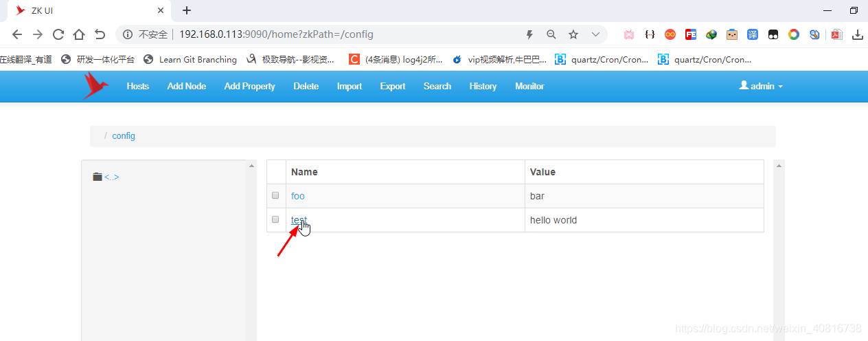The width and height of the screenshot is (868, 341).
Task: Click the red FE extension icon
Action: (x=691, y=34)
